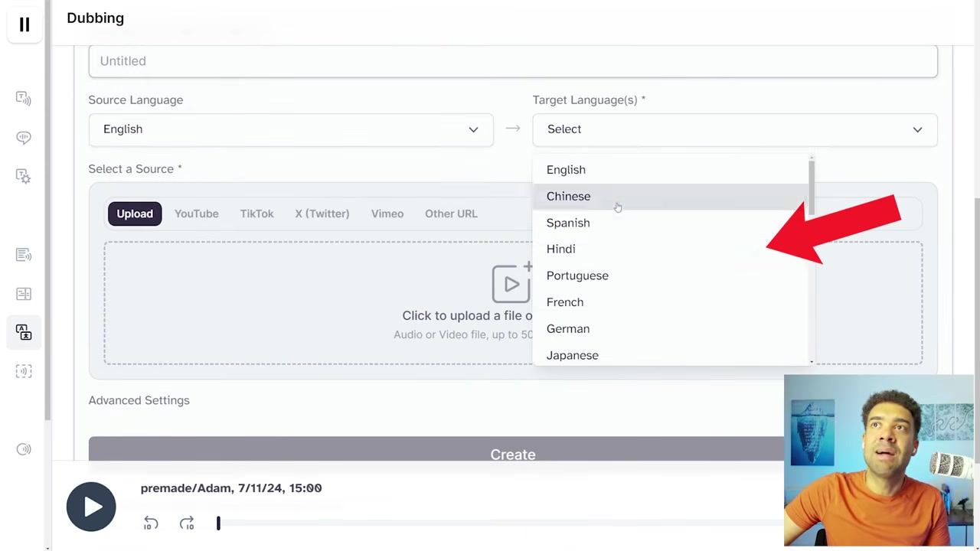Screen dimensions: 980x551
Task: Choose Spanish in the language list
Action: [670, 223]
